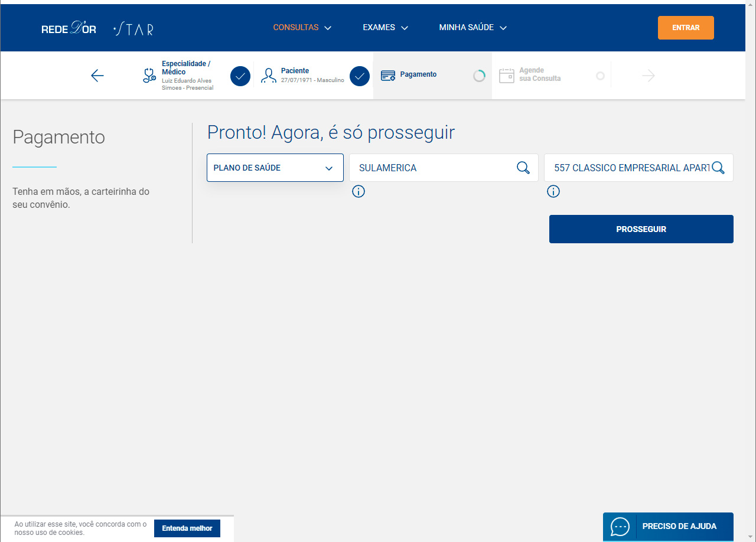Screen dimensions: 756x542
Task: Select the Pagamento step
Action: coord(432,76)
